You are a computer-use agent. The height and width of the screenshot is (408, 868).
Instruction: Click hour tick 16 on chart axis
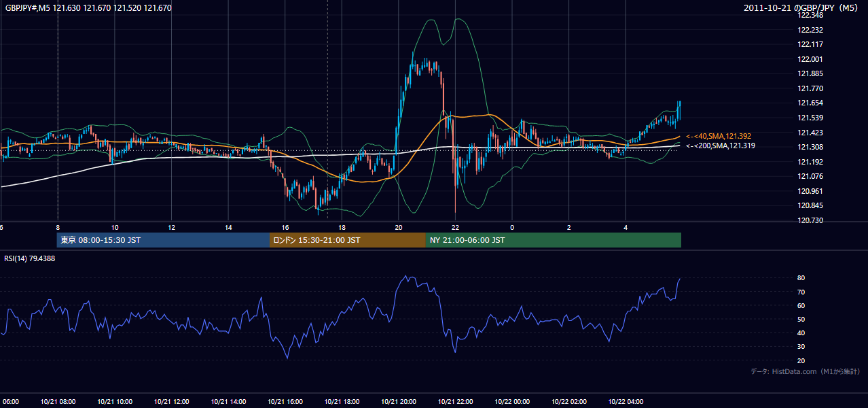285,228
